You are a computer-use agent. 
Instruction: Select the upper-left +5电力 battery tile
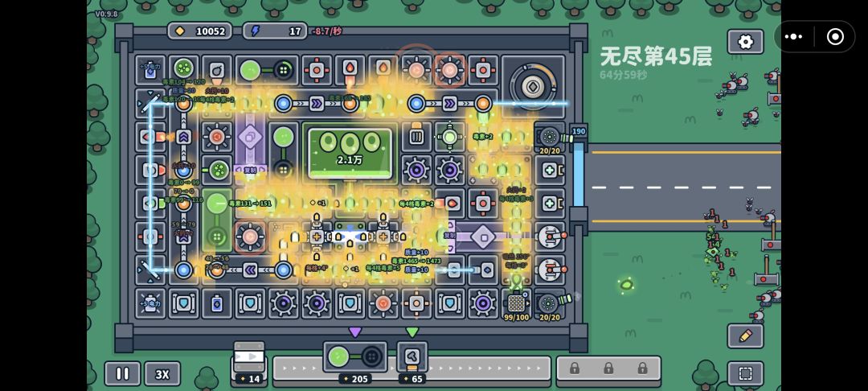pyautogui.click(x=150, y=70)
